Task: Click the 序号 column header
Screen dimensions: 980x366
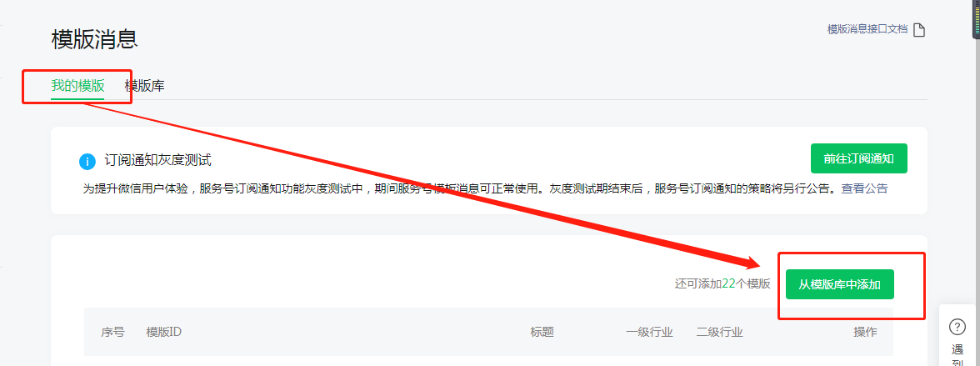Action: coord(112,332)
